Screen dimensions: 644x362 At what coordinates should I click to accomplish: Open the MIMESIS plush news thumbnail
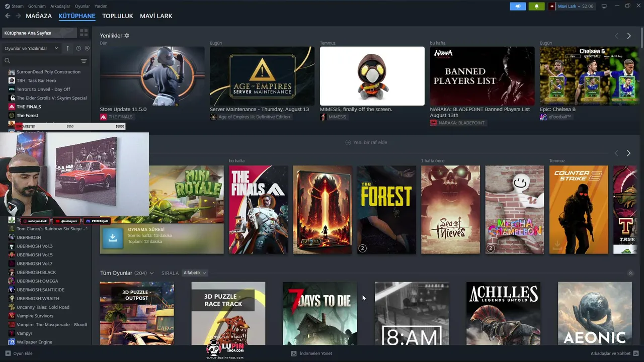[372, 76]
